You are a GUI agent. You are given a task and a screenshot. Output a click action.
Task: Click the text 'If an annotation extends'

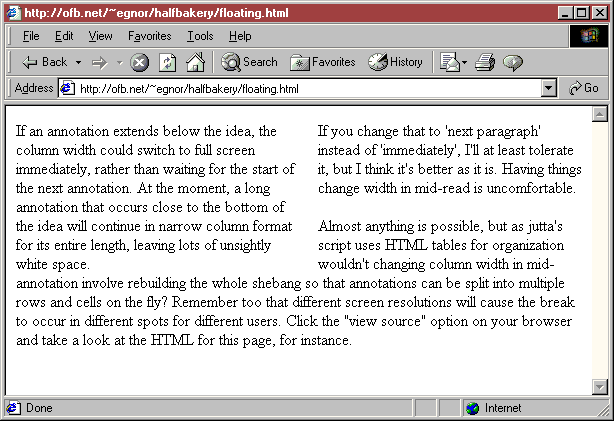pyautogui.click(x=87, y=131)
